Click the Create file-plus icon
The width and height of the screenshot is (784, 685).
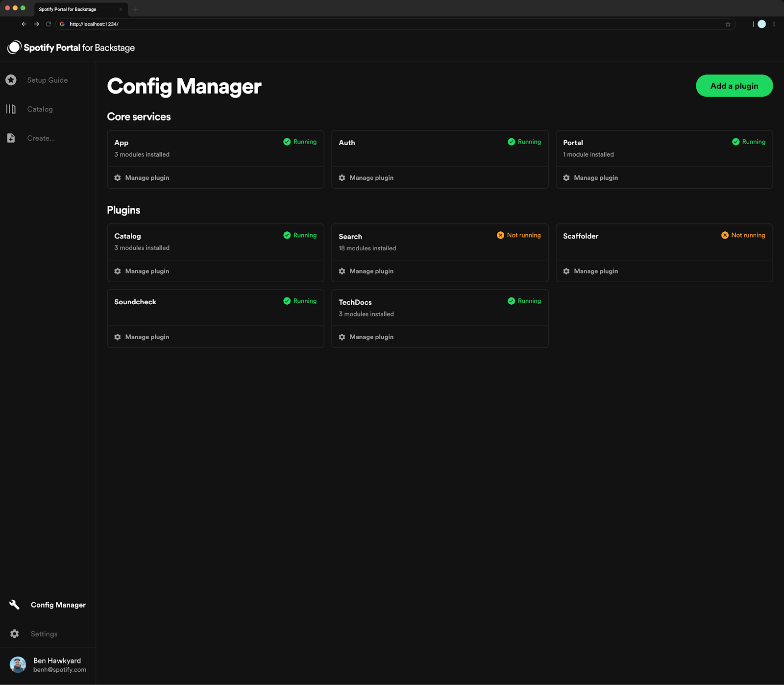click(x=11, y=138)
